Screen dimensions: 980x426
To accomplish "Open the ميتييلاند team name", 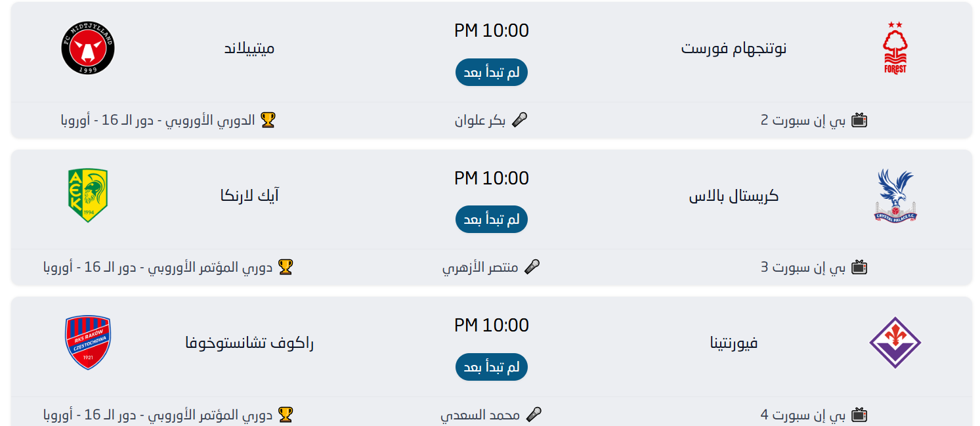I will (249, 48).
